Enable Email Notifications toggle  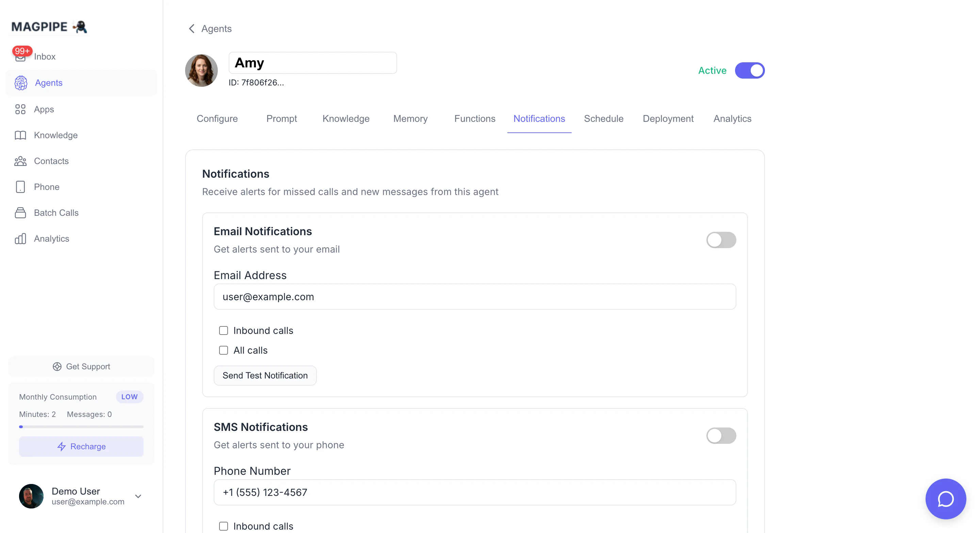[x=721, y=240]
